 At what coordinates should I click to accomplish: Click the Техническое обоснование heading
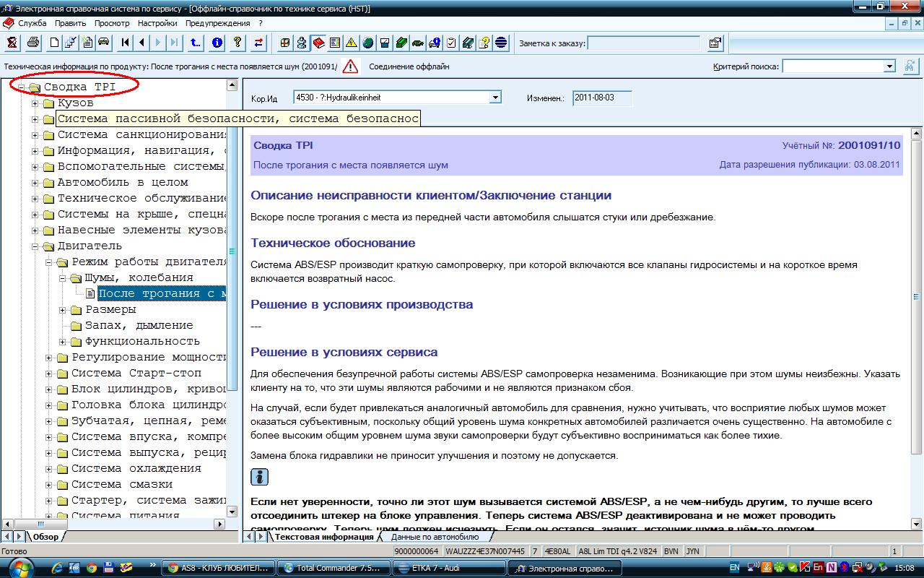[333, 243]
